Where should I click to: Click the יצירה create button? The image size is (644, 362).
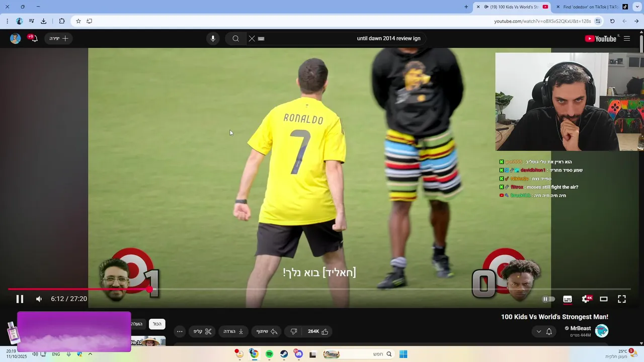(x=58, y=39)
